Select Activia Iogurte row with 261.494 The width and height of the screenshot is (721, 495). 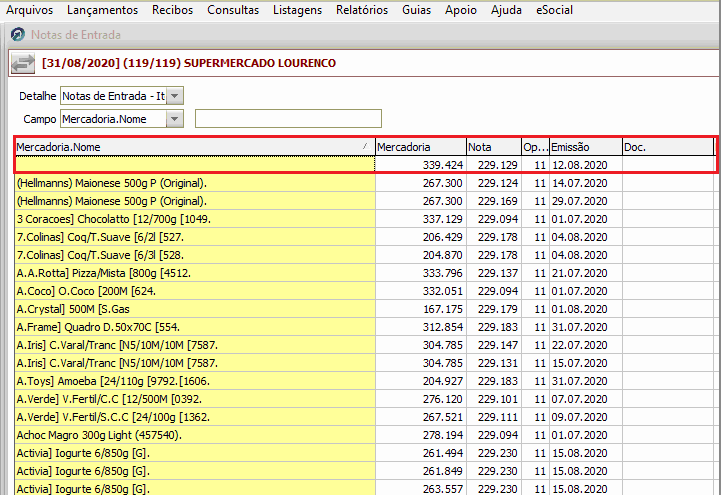coord(364,453)
